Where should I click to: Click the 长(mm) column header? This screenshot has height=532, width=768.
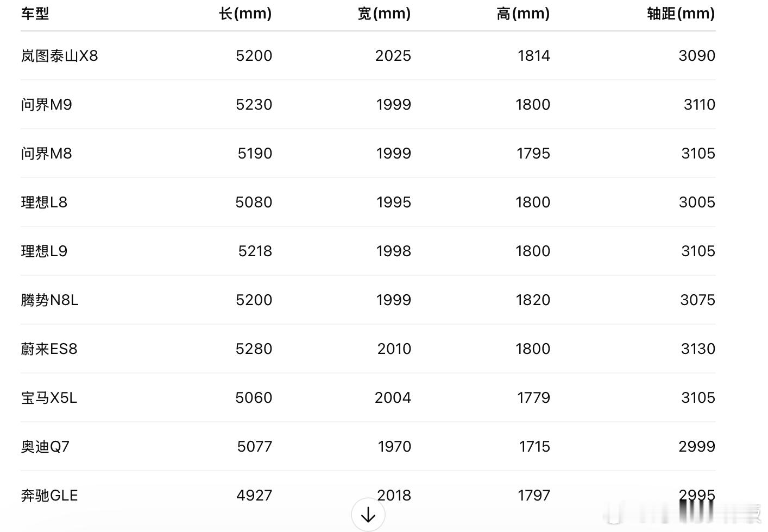point(245,14)
